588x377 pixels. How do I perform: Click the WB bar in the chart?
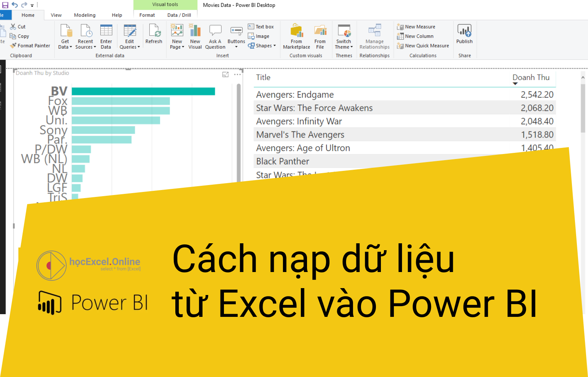coord(121,110)
